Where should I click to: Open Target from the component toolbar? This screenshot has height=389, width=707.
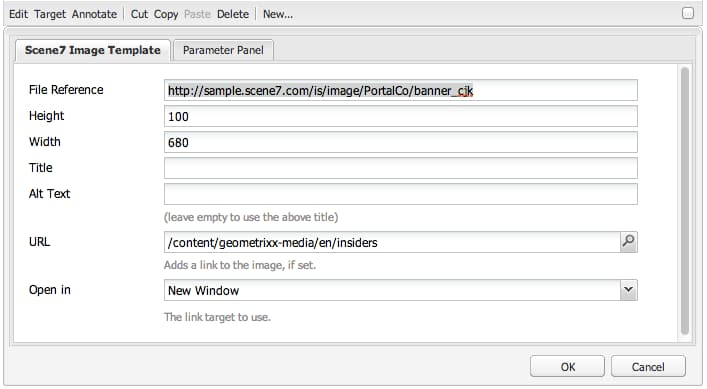coord(50,14)
